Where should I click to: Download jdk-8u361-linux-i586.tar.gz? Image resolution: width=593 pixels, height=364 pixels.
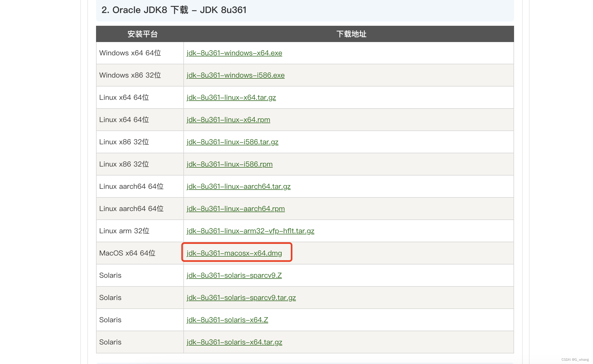click(x=232, y=142)
